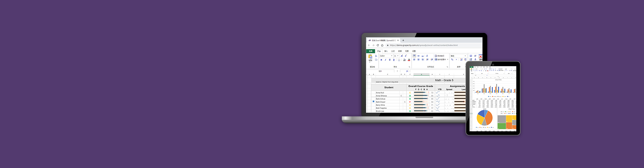Image resolution: width=644 pixels, height=168 pixels.
Task: Toggle Bold formatting in ribbon
Action: tap(381, 60)
